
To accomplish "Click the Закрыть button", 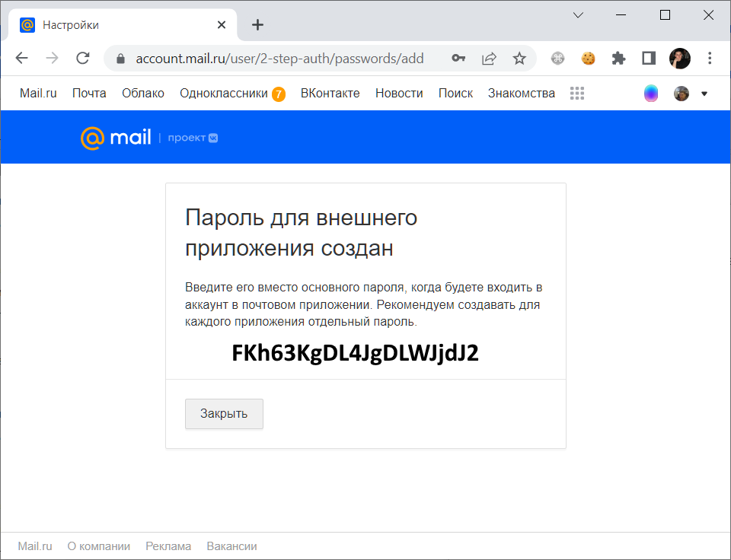I will tap(224, 413).
